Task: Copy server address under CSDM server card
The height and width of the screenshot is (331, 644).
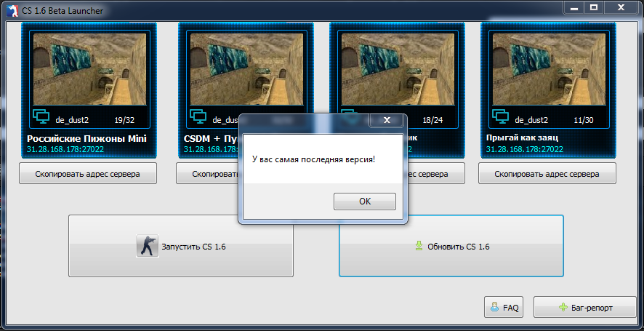Action: [x=207, y=173]
